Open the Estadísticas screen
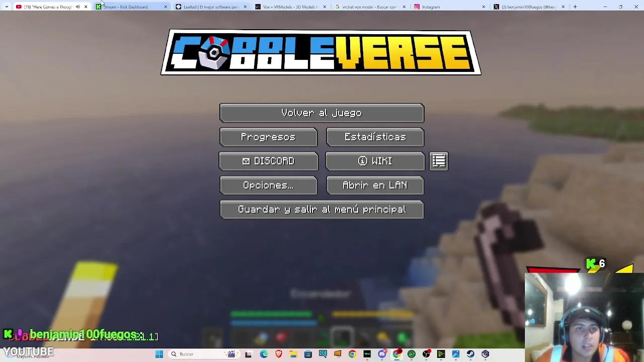644x362 pixels. (375, 137)
